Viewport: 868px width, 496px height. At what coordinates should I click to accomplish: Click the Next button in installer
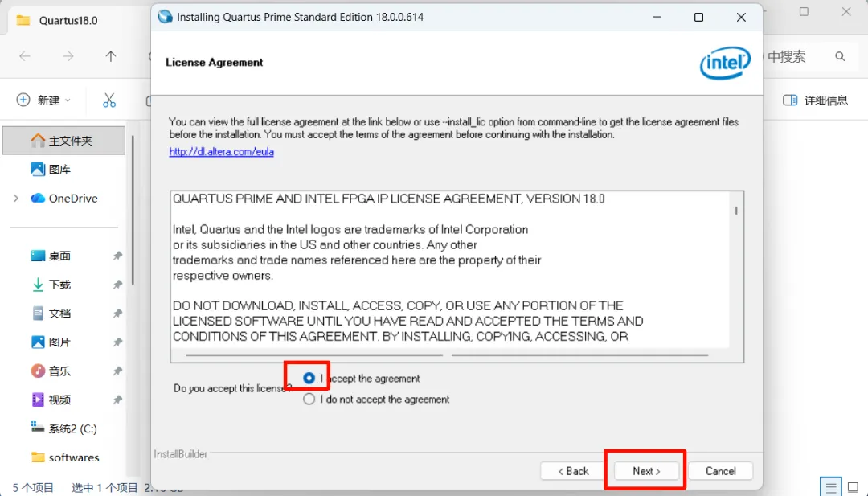point(646,471)
